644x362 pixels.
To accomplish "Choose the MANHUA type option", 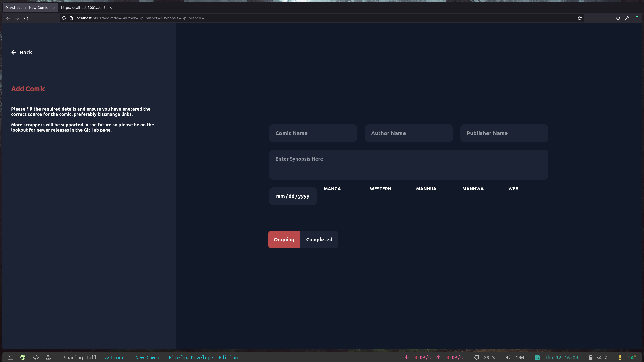I will pyautogui.click(x=426, y=189).
